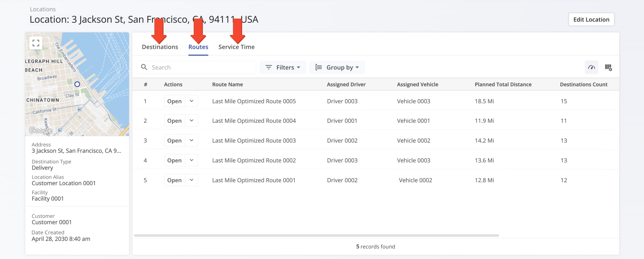Click the search magnifier icon

144,67
